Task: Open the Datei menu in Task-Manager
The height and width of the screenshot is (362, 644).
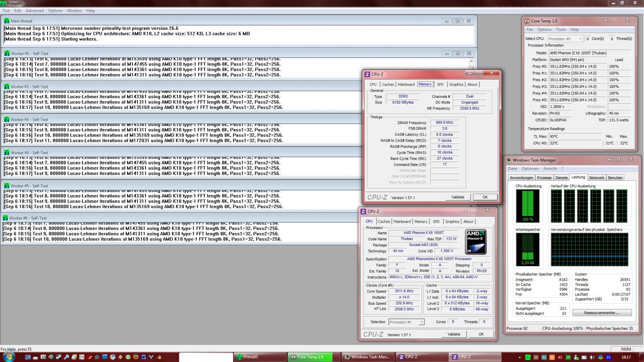Action: [513, 169]
